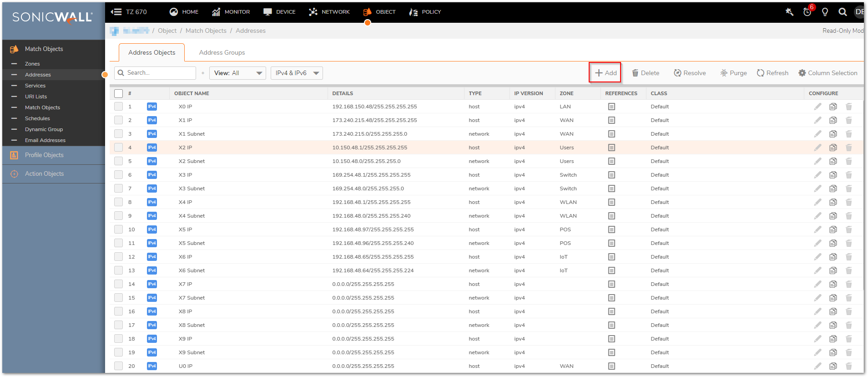Open references icon for X4 IP row
Screen dimensions: 868x377
[611, 202]
